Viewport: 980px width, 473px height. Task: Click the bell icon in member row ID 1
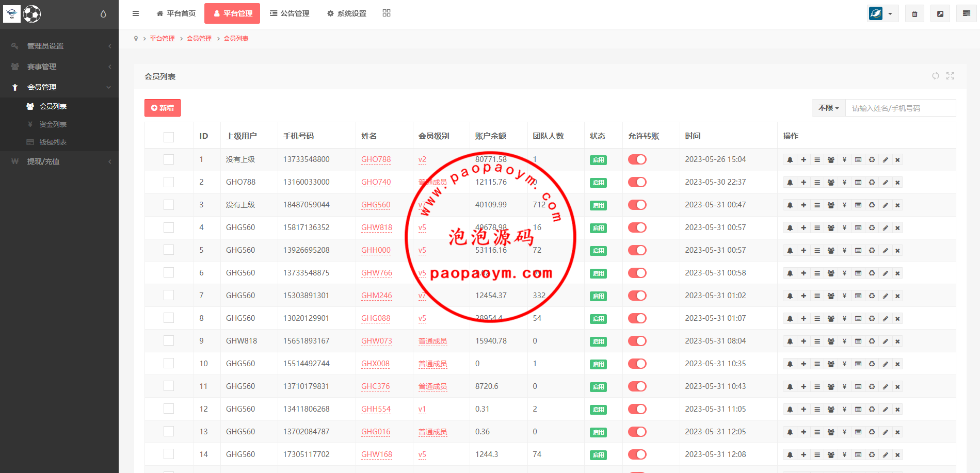click(x=790, y=160)
